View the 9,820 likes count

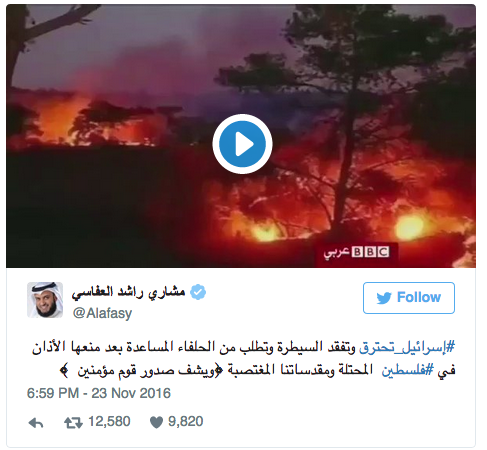point(185,422)
